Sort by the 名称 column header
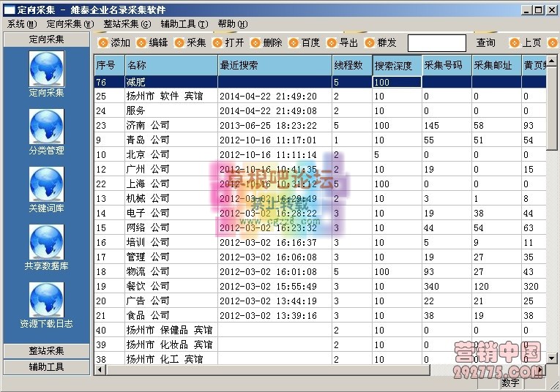The height and width of the screenshot is (392, 560). [x=171, y=65]
